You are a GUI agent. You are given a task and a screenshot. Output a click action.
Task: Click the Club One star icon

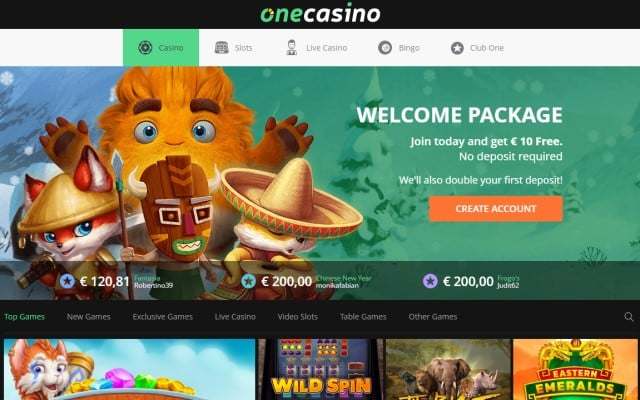pyautogui.click(x=457, y=48)
